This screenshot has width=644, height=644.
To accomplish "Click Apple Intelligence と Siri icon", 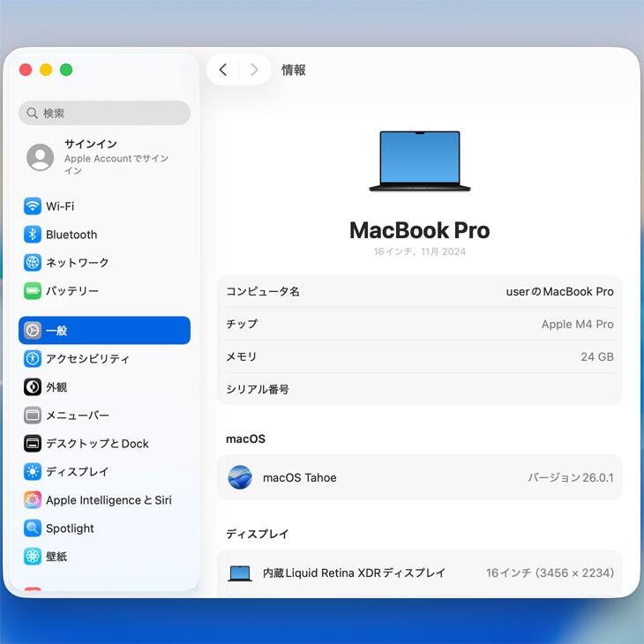I will click(x=33, y=500).
